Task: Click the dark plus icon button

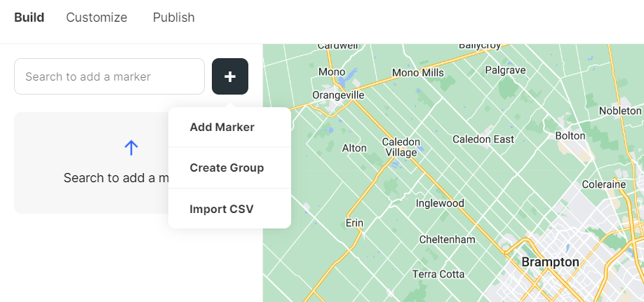Action: pyautogui.click(x=230, y=76)
